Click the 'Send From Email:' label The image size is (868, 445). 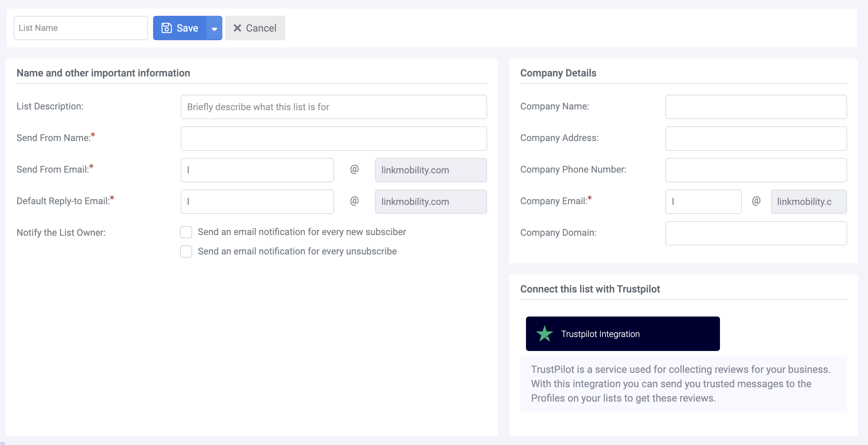[x=55, y=169]
